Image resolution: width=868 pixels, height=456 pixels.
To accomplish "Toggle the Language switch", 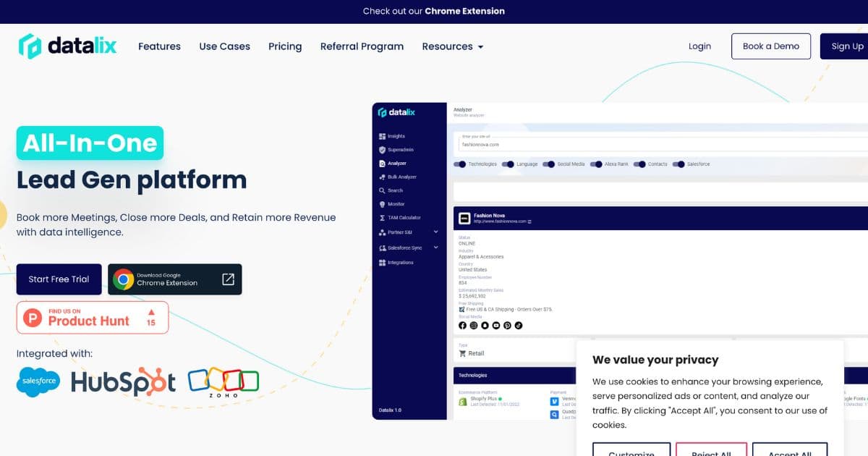I will pos(509,164).
